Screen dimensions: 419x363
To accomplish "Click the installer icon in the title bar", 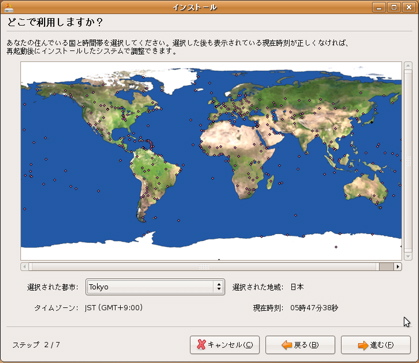I will (x=8, y=7).
